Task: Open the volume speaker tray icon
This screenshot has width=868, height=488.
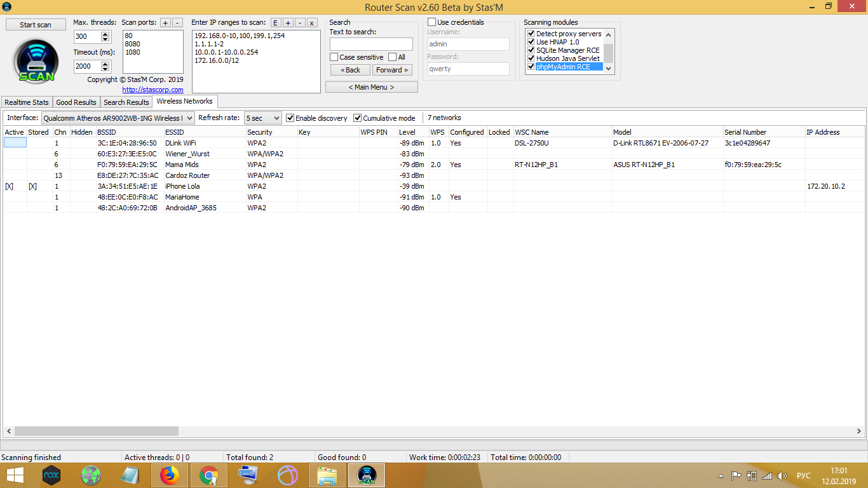Action: click(782, 475)
